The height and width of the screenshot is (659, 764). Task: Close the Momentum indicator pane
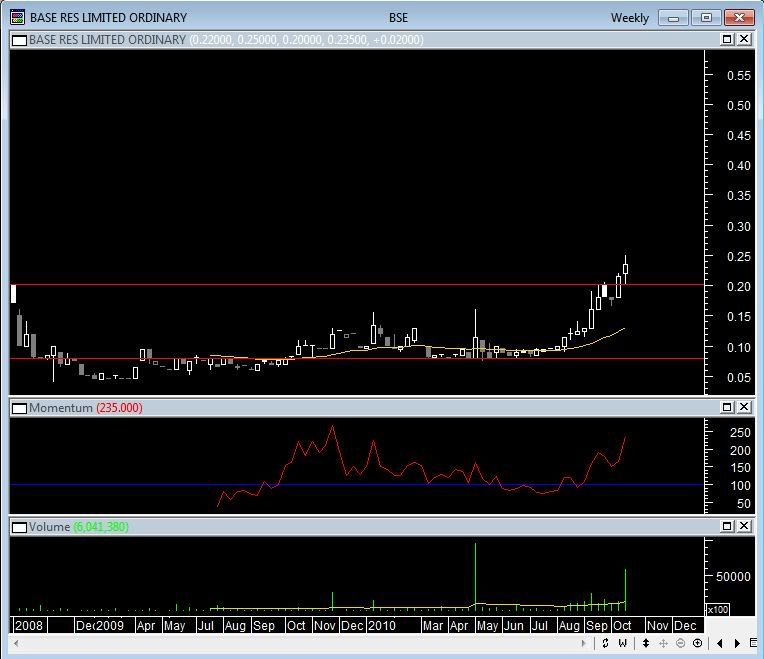point(744,407)
